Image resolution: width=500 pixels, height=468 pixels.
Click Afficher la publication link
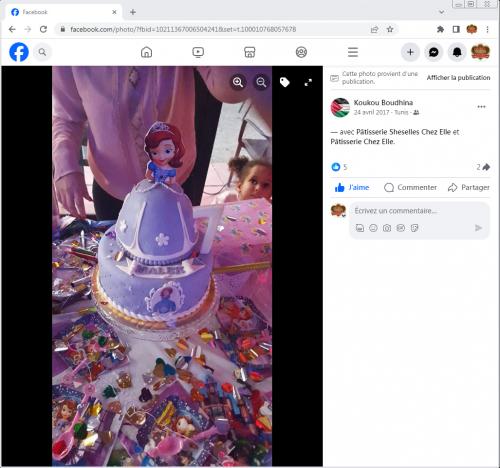[458, 78]
